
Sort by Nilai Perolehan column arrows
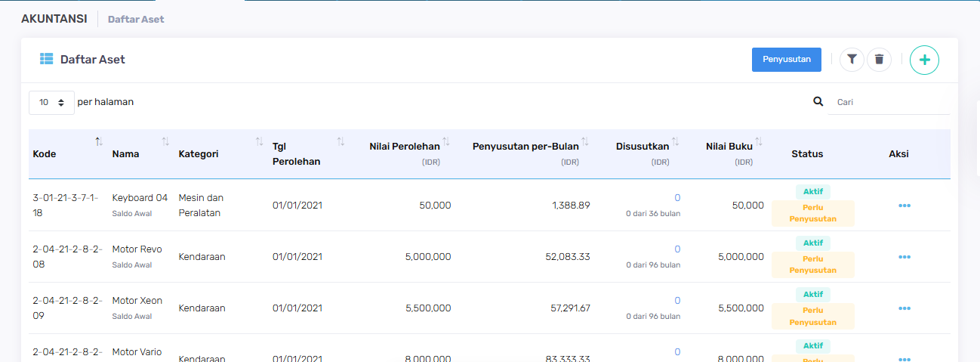click(x=446, y=141)
